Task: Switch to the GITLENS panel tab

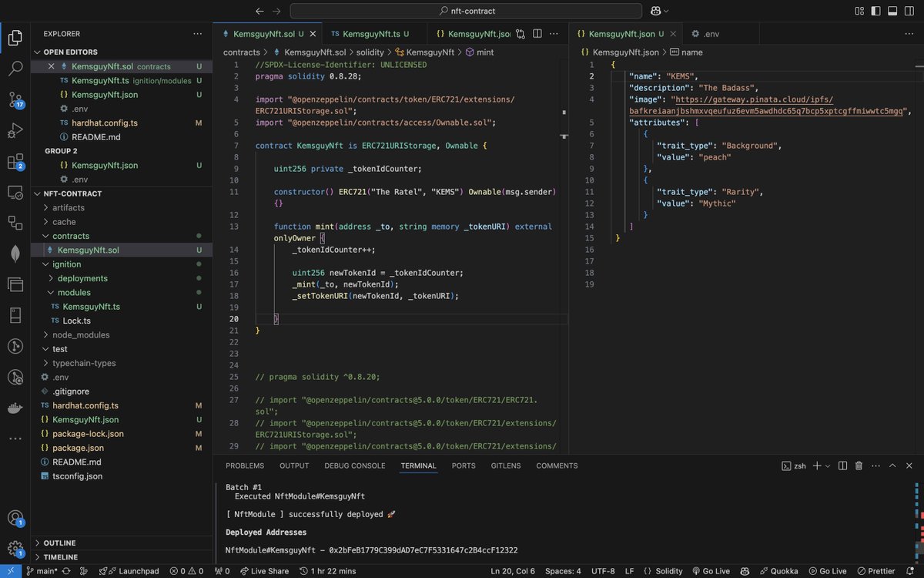Action: [x=506, y=465]
